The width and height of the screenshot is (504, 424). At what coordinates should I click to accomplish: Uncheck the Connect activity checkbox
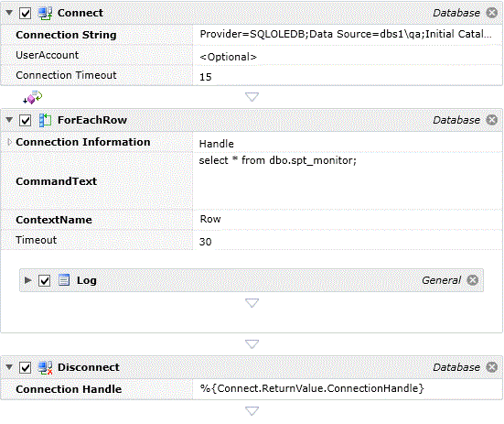[25, 14]
